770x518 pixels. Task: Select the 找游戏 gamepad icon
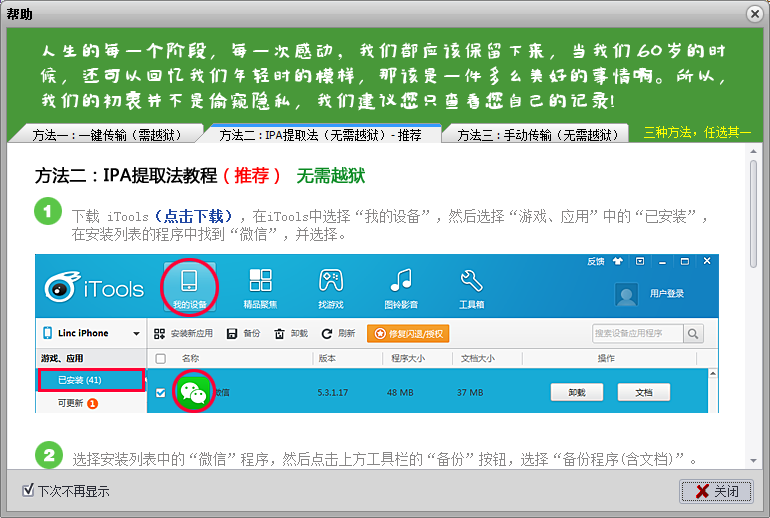coord(330,281)
